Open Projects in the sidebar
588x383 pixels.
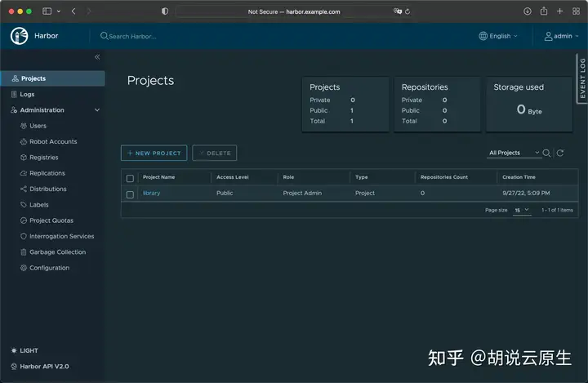[53, 78]
